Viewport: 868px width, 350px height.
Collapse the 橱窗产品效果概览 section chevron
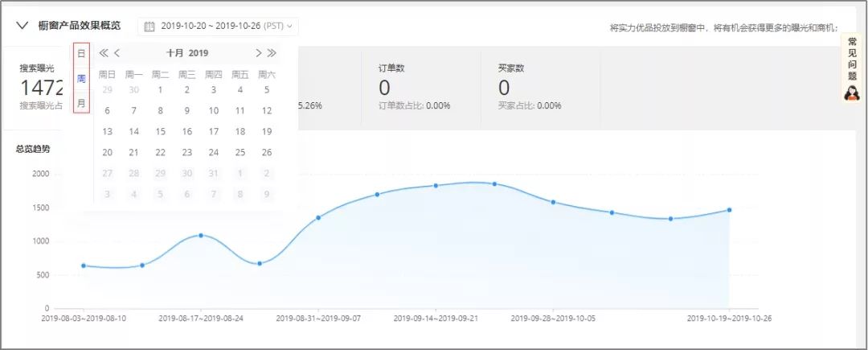[22, 26]
